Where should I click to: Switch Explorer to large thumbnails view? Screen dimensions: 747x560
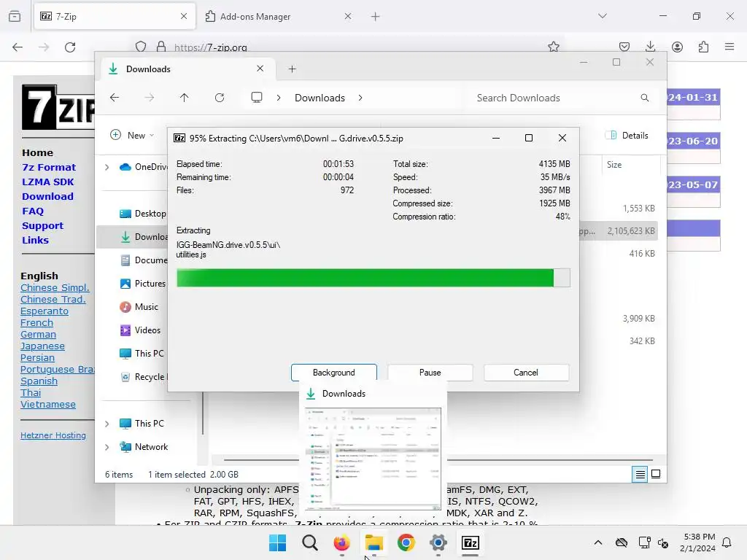click(656, 474)
